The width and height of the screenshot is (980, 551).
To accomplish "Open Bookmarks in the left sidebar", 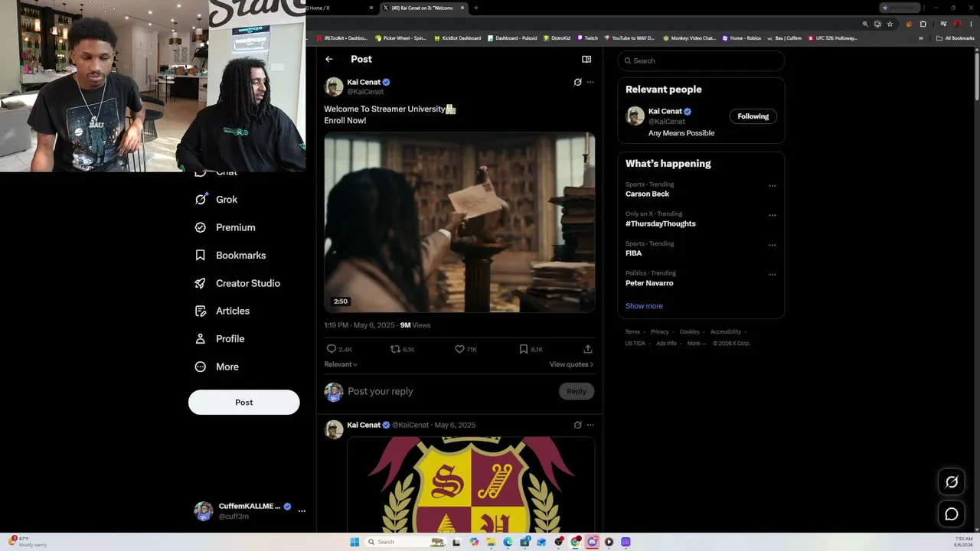I will click(x=230, y=256).
